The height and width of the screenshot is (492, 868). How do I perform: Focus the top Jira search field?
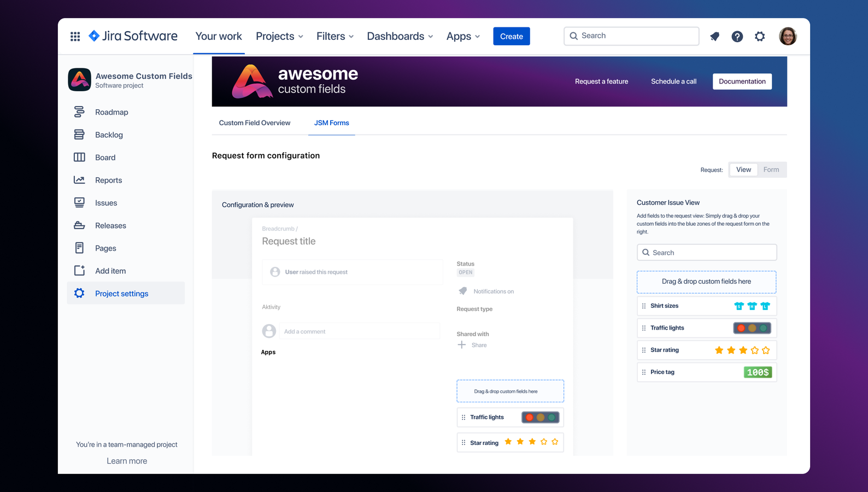(x=631, y=36)
